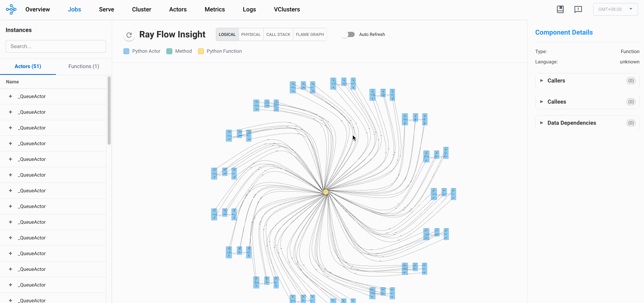Image resolution: width=644 pixels, height=303 pixels.
Task: Click the Instances search input field
Action: [x=56, y=46]
